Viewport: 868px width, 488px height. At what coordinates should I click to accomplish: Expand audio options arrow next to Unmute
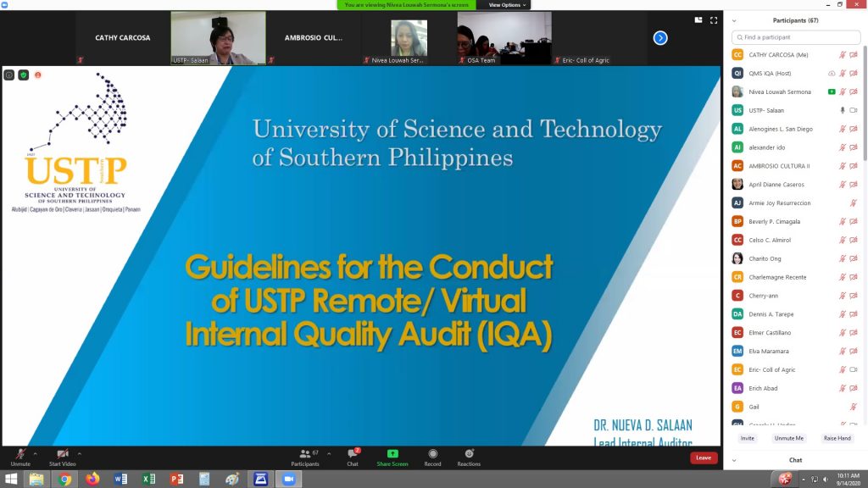[x=35, y=454]
